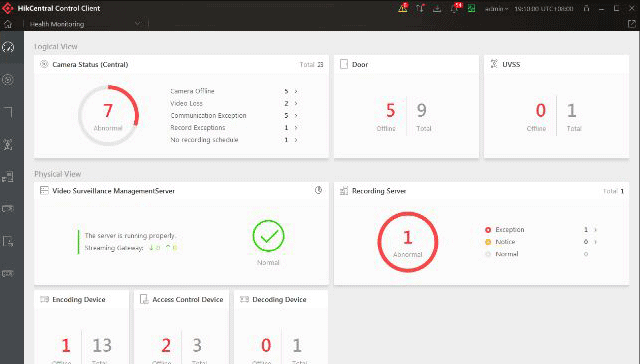640x364 pixels.
Task: Open server history clock icon
Action: tap(319, 190)
